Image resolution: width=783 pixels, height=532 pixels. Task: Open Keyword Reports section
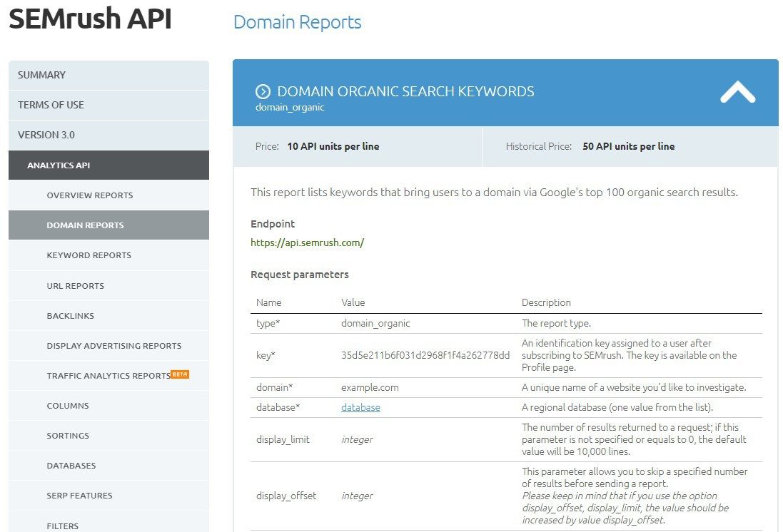[109, 255]
